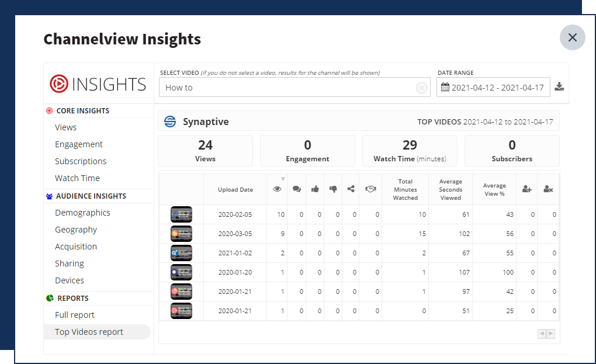Sort by dislikes thumbs-down column
This screenshot has height=364, width=596.
pyautogui.click(x=333, y=189)
